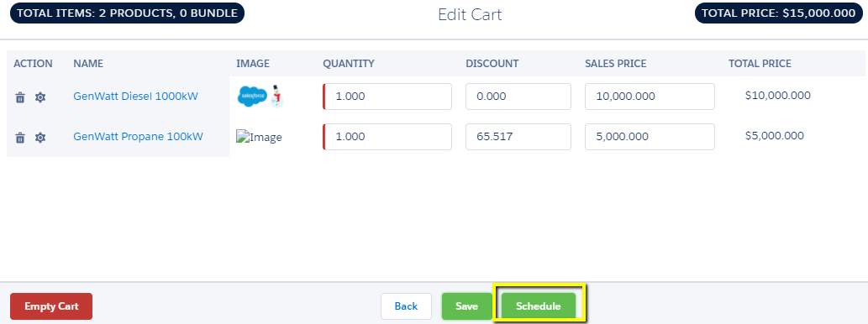Click the Schedule button

point(539,306)
